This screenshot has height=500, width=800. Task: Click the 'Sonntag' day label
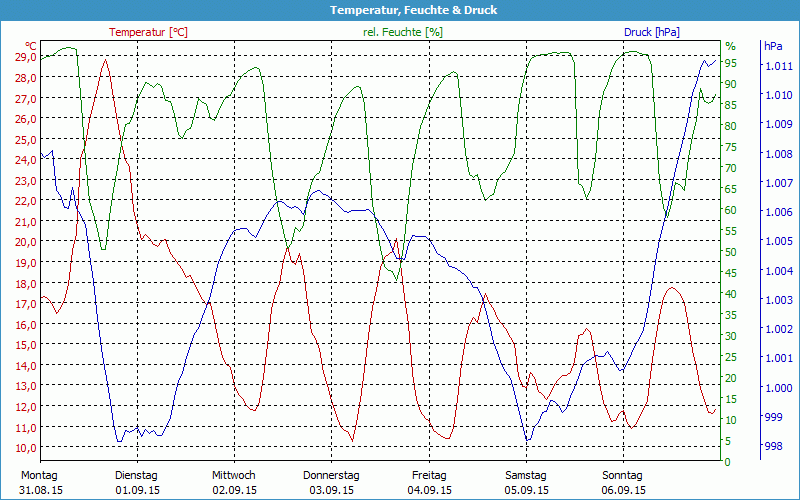(622, 476)
